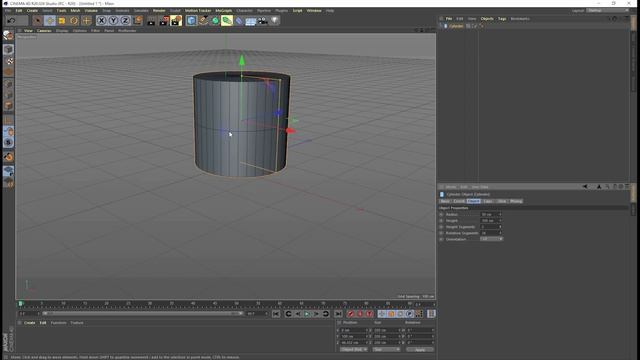Click Make Editable icon in left sidebar
This screenshot has height=360, width=640.
[8, 36]
